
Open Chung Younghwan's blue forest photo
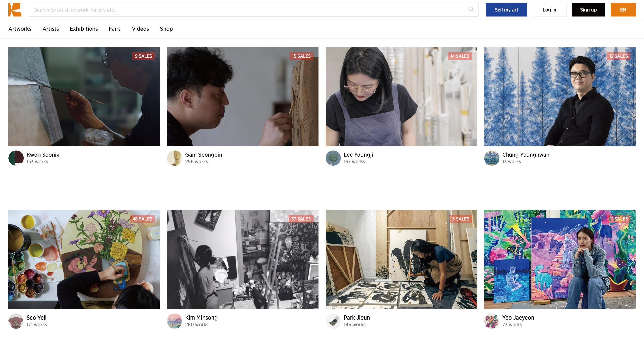[560, 97]
